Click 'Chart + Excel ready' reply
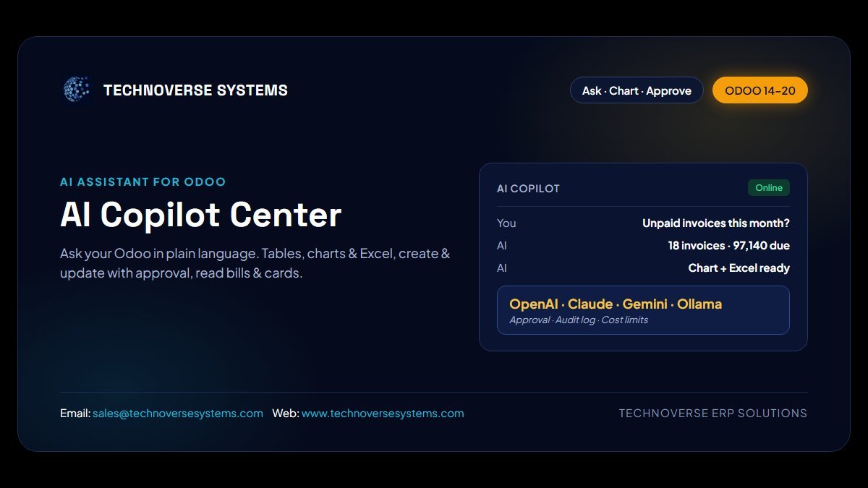868x488 pixels. pos(739,268)
